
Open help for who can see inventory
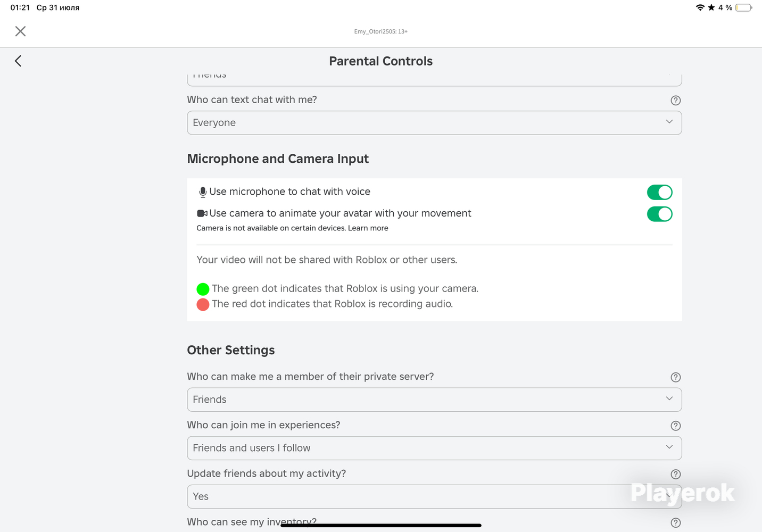[675, 522]
